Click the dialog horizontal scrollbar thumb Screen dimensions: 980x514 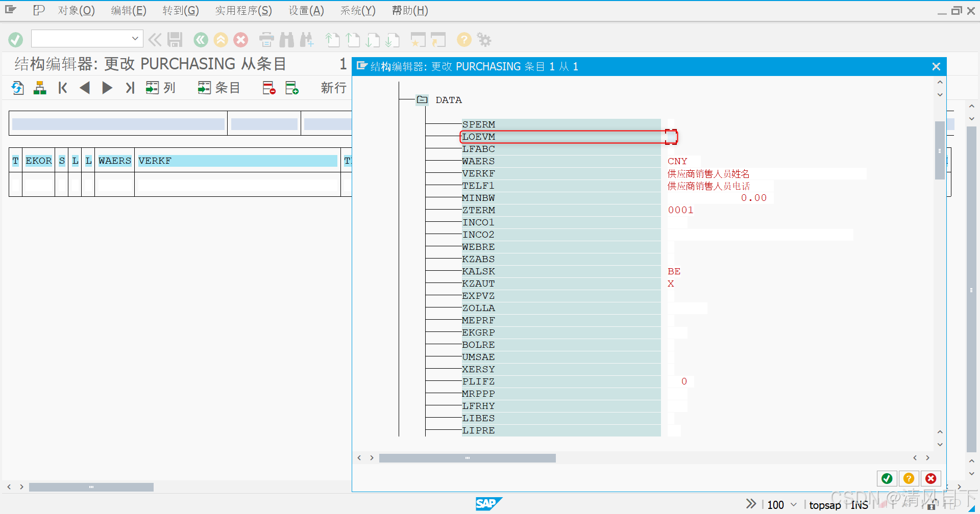click(x=467, y=458)
